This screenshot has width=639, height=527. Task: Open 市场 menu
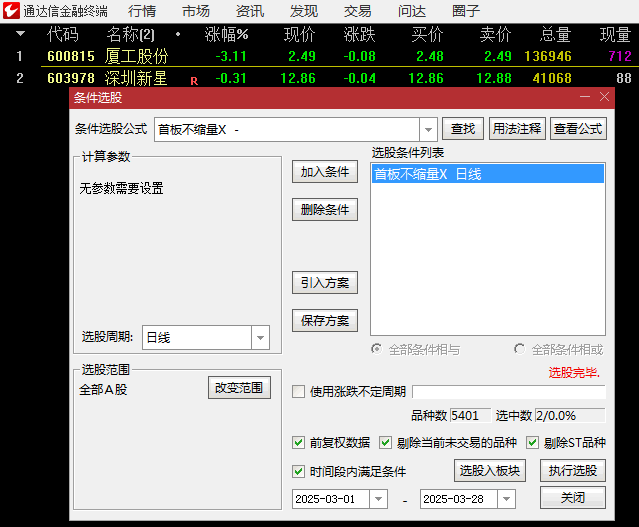click(x=196, y=11)
